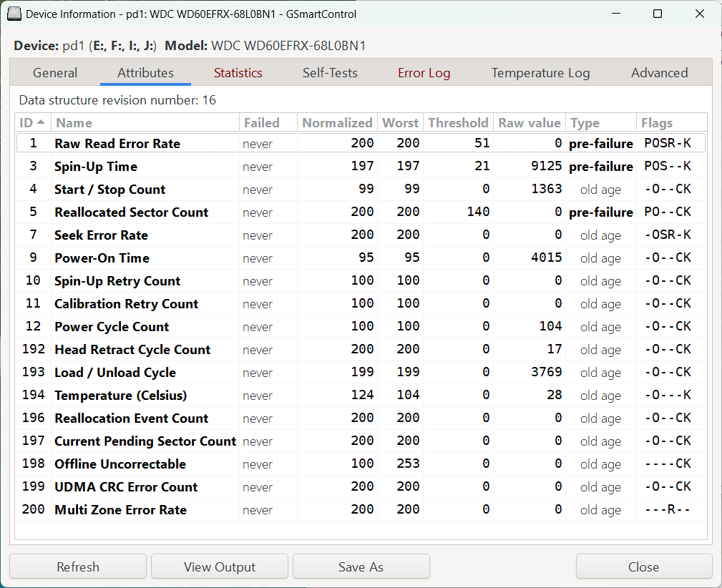Switch to the Advanced tab

pos(659,73)
